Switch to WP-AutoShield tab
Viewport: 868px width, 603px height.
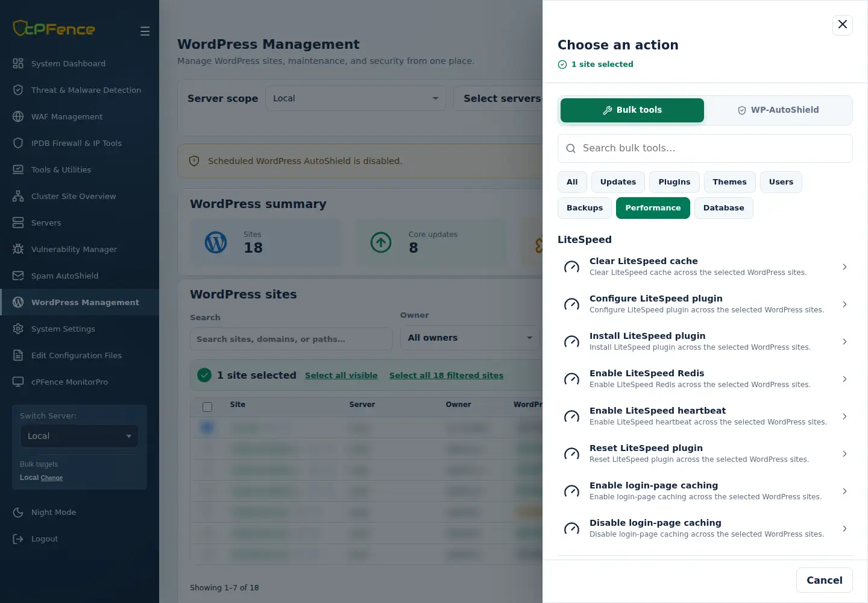[778, 110]
